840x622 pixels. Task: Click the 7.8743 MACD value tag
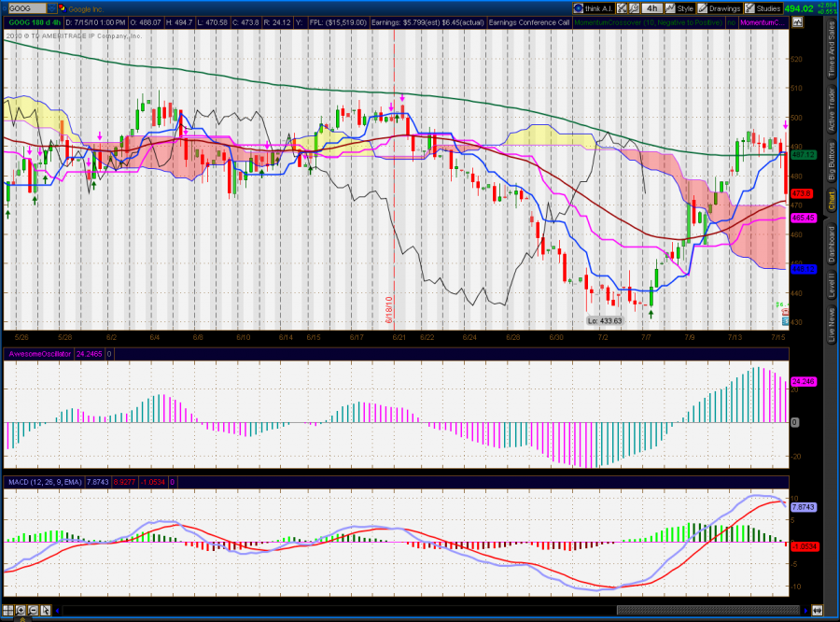tap(803, 507)
